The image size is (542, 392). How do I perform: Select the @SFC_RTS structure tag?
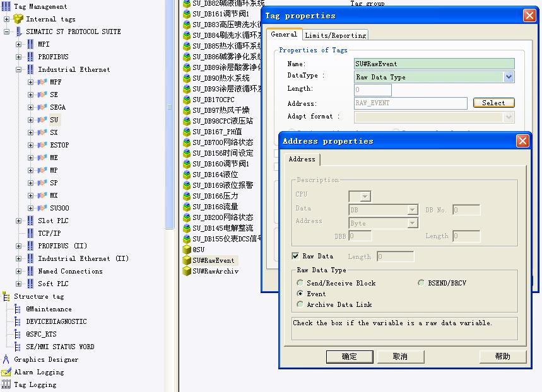pos(41,334)
